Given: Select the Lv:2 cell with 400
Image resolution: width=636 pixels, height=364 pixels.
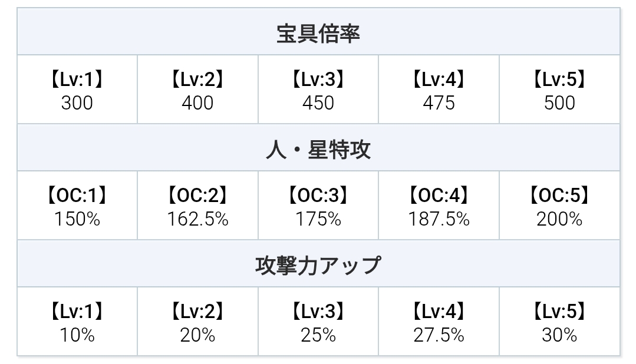Looking at the screenshot, I should [x=197, y=91].
